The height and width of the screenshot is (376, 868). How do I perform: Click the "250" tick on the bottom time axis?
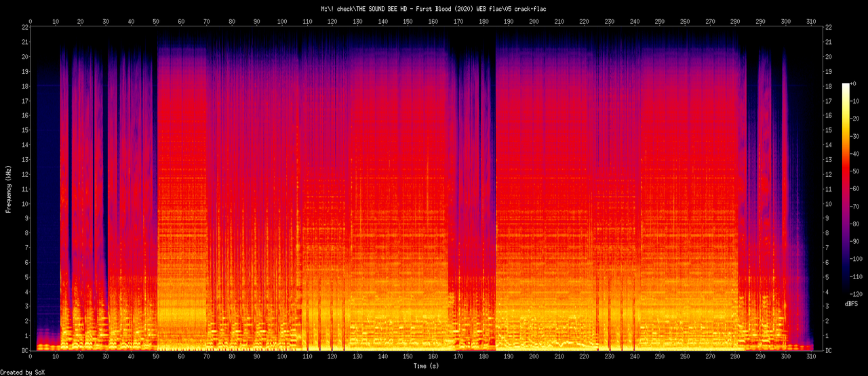pos(660,356)
